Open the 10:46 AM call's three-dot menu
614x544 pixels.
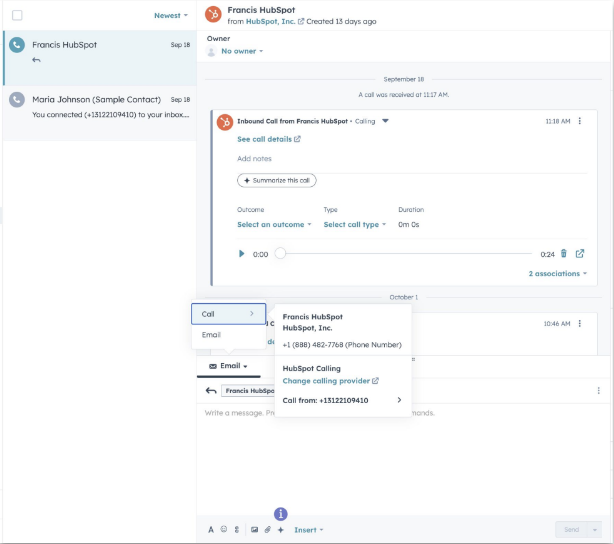tap(580, 324)
